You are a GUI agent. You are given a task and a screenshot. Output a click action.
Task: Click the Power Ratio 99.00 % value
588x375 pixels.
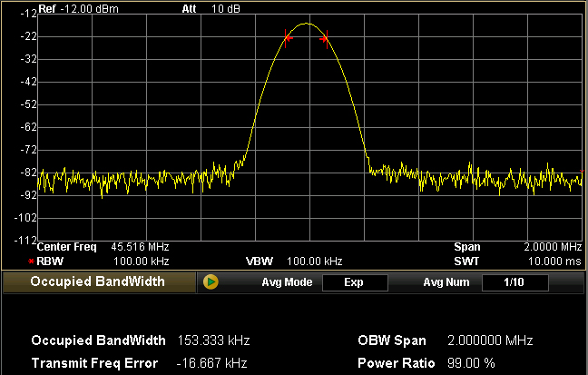[471, 363]
